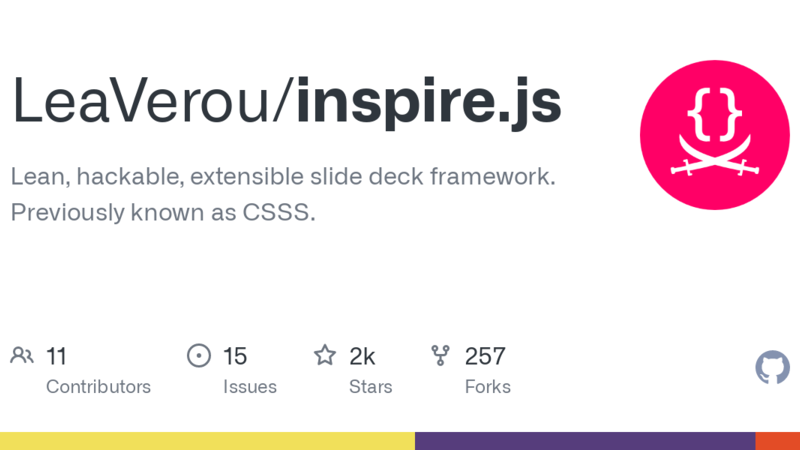
Task: Click the star outline icon
Action: click(325, 355)
